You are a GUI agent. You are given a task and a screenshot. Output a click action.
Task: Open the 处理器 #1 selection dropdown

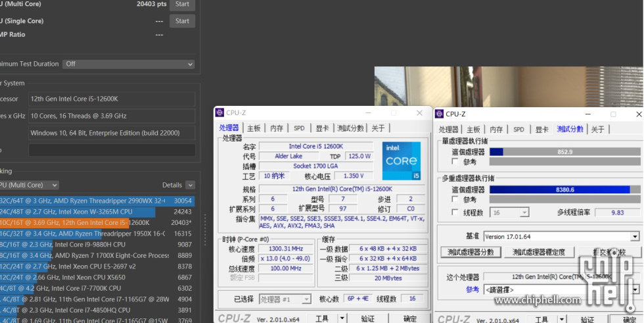click(x=285, y=299)
